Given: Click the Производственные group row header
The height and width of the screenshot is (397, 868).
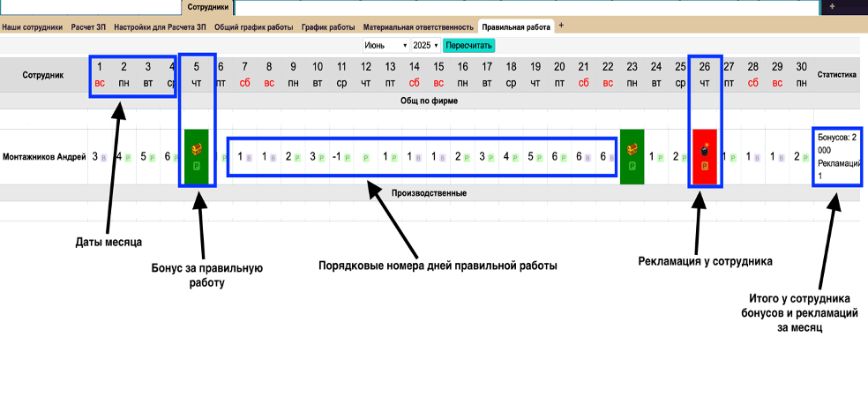Looking at the screenshot, I should click(430, 192).
